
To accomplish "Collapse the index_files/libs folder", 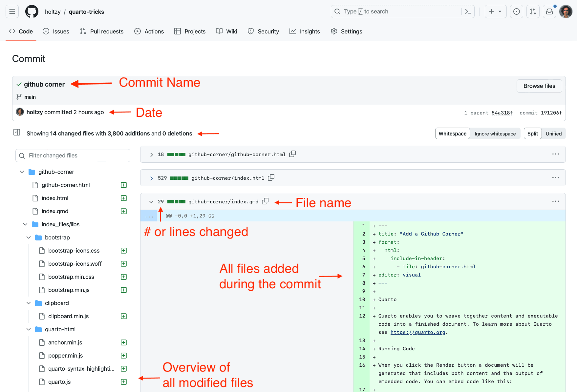I will point(25,224).
